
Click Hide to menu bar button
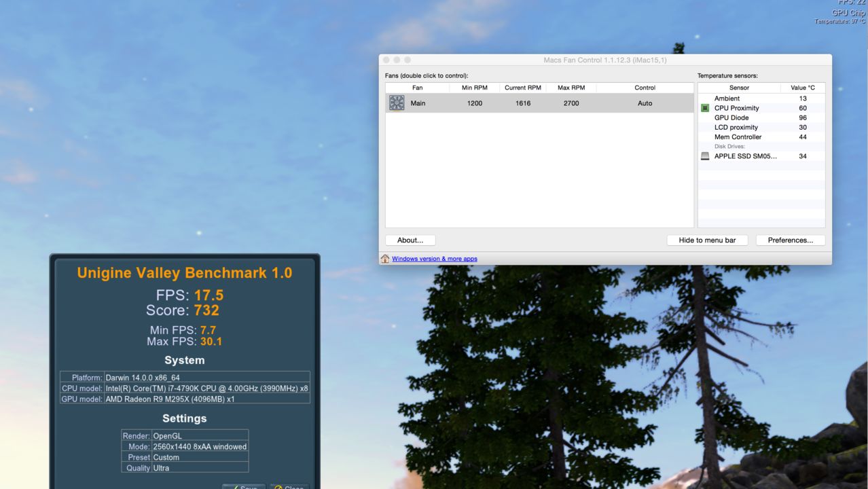coord(707,240)
